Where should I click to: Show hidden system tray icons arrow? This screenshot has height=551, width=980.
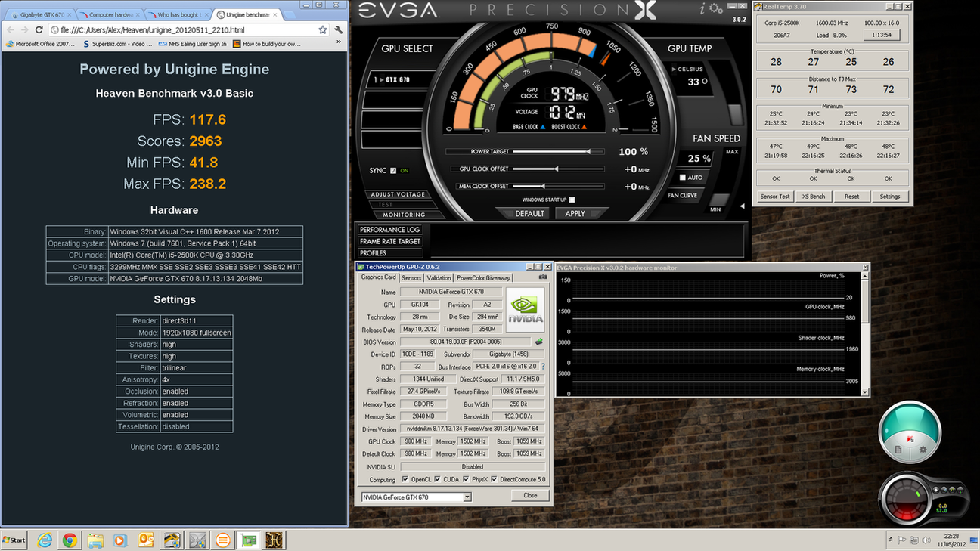890,540
